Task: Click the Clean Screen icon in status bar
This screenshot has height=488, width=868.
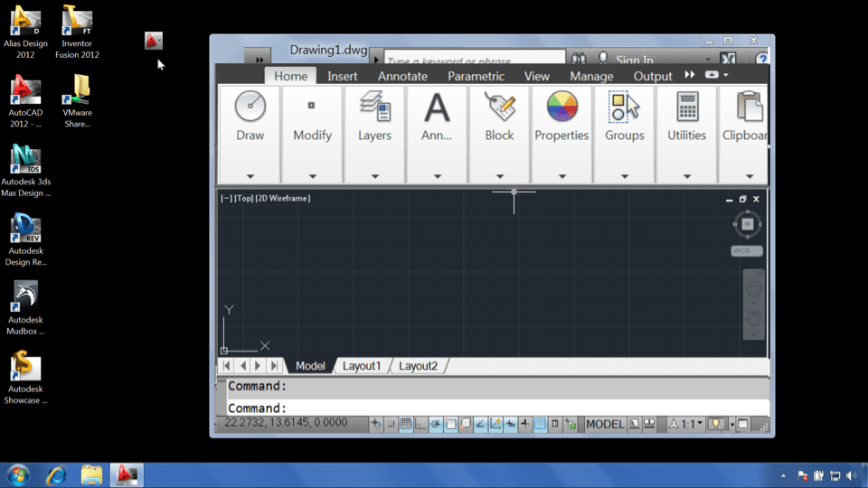Action: coord(743,425)
